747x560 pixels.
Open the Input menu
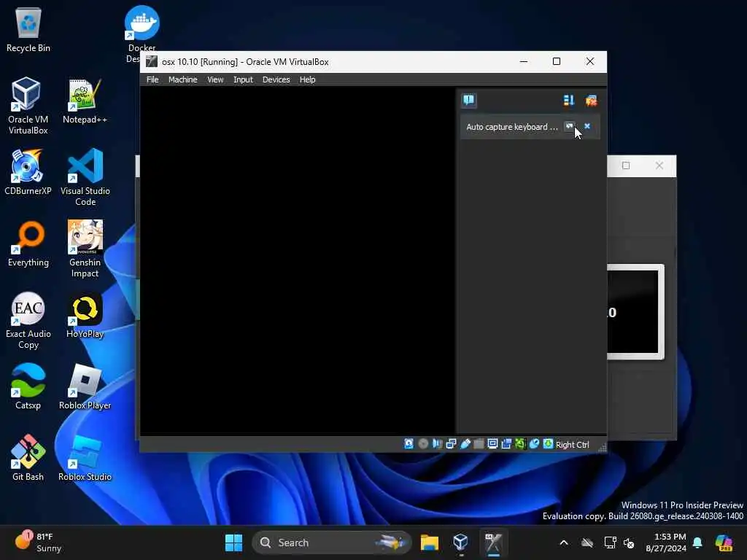(x=243, y=79)
